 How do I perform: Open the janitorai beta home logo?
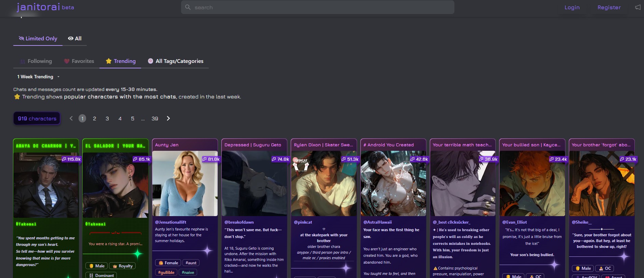45,7
